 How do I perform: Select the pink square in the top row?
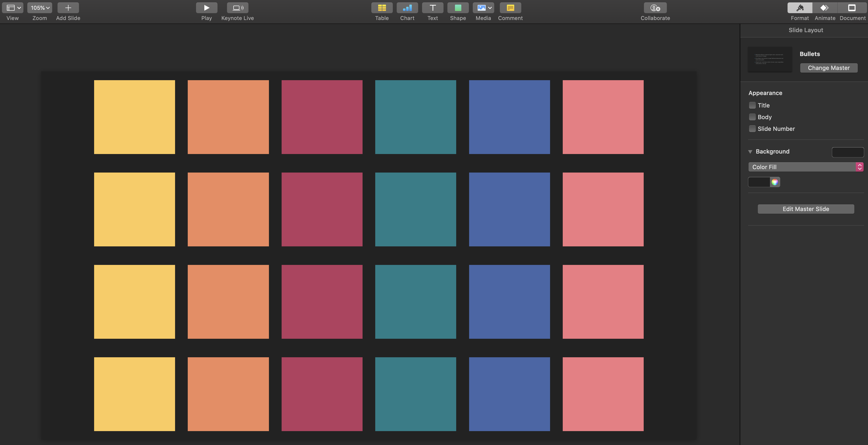click(603, 117)
